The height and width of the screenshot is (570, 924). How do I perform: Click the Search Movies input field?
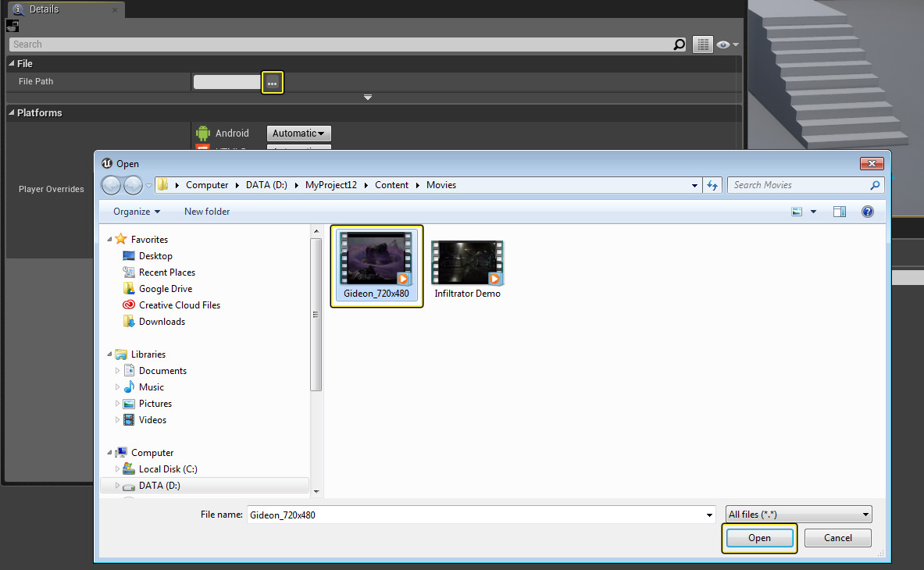click(798, 185)
